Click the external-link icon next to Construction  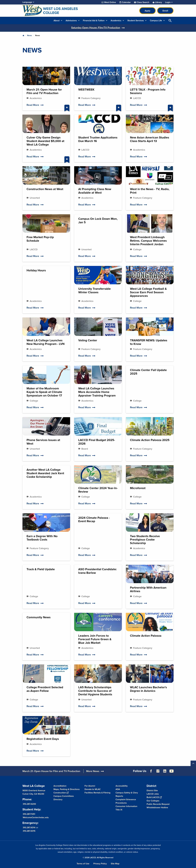click(x=68, y=793)
